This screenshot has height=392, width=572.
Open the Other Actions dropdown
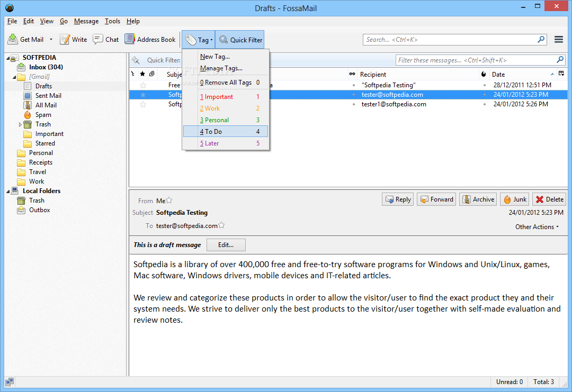(x=537, y=226)
